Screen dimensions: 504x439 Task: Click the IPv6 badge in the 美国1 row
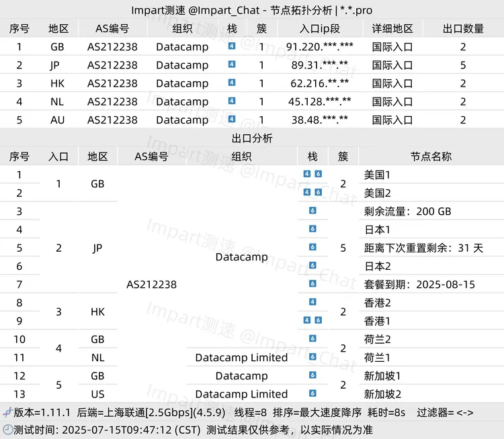pyautogui.click(x=318, y=174)
